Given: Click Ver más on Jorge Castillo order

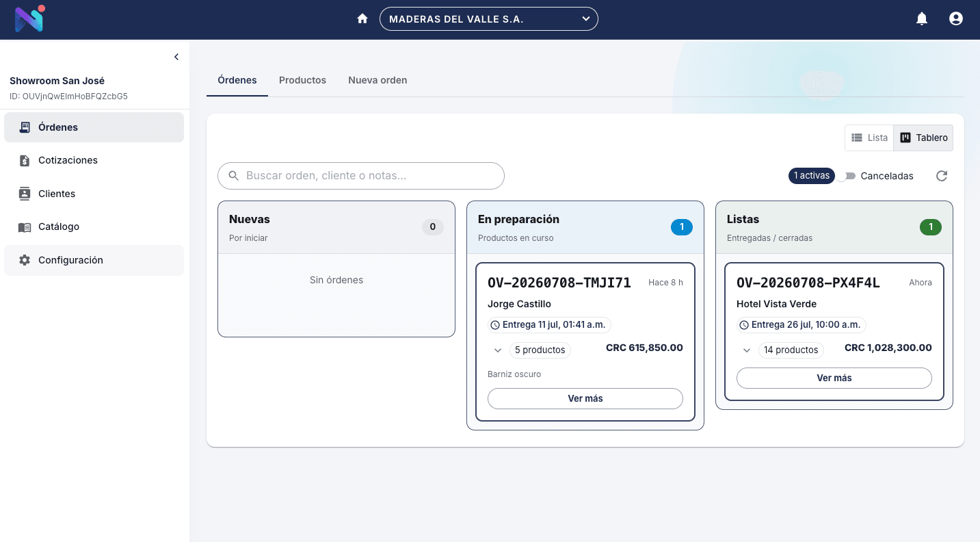Looking at the screenshot, I should (x=585, y=398).
